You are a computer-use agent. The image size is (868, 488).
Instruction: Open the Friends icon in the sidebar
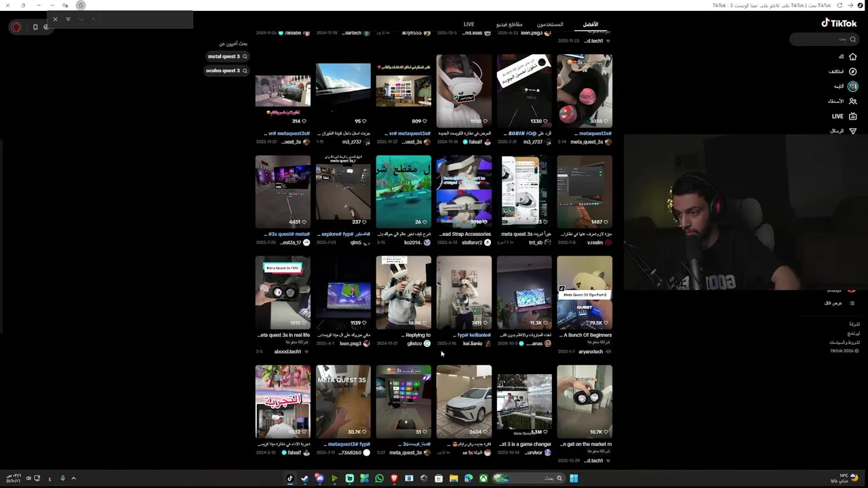(853, 101)
